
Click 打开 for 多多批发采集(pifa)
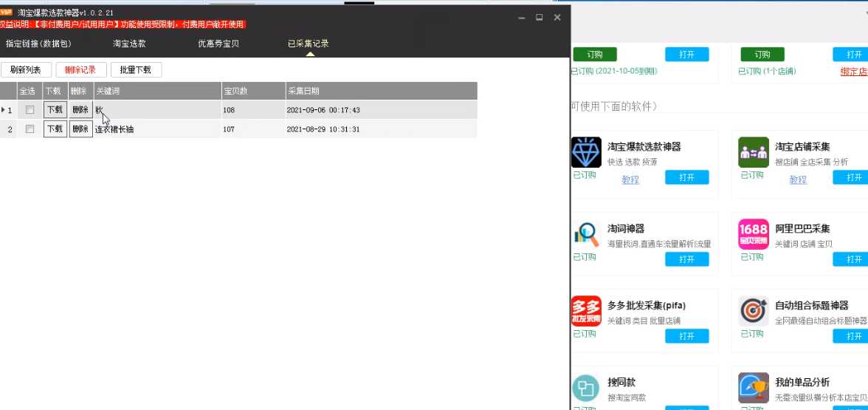(x=687, y=335)
